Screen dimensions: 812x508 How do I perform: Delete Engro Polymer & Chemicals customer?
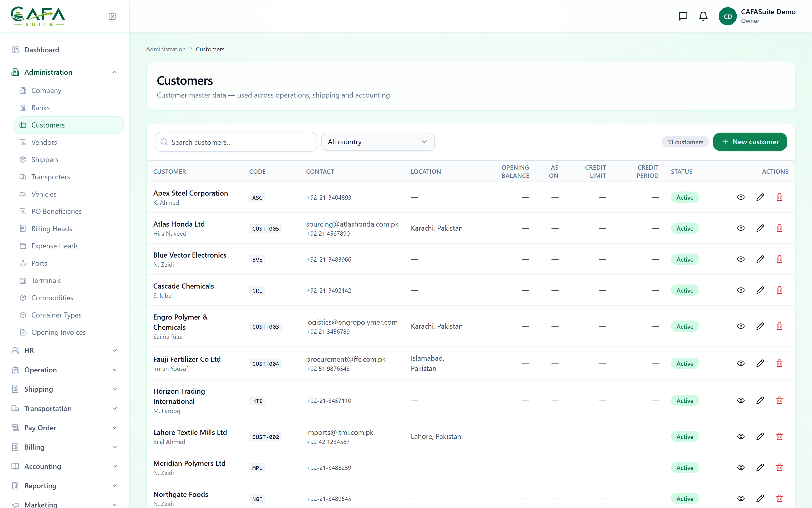coord(780,326)
